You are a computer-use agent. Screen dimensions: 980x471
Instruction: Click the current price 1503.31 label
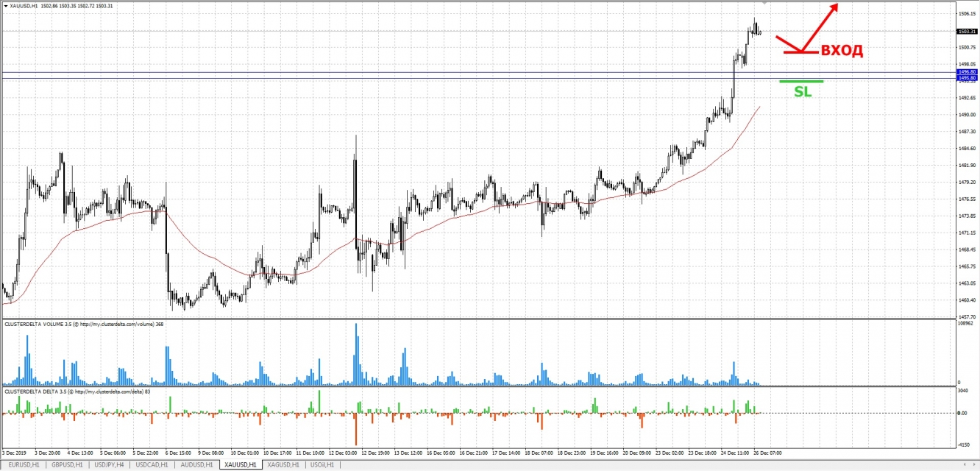(967, 32)
